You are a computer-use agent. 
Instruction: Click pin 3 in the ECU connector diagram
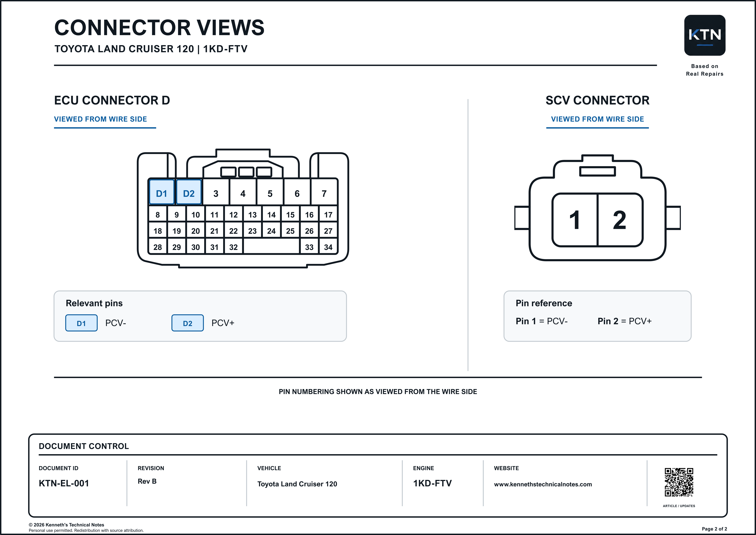coord(216,192)
